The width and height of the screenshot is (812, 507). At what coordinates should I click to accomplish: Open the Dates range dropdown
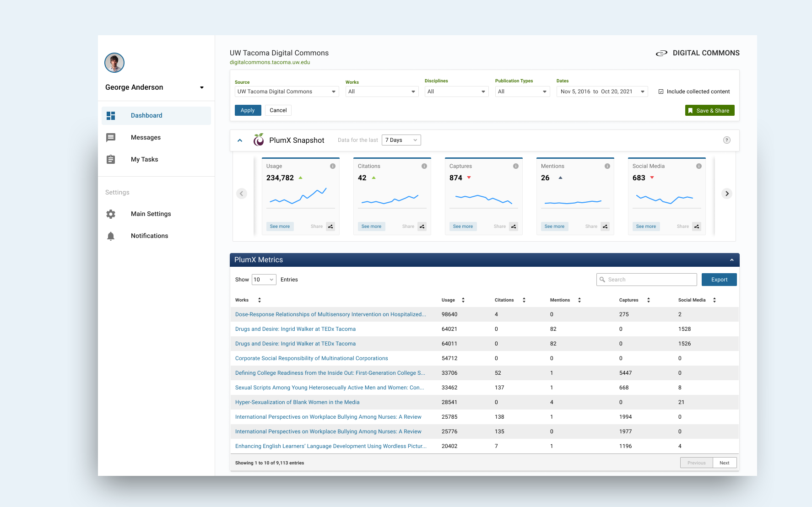(602, 92)
